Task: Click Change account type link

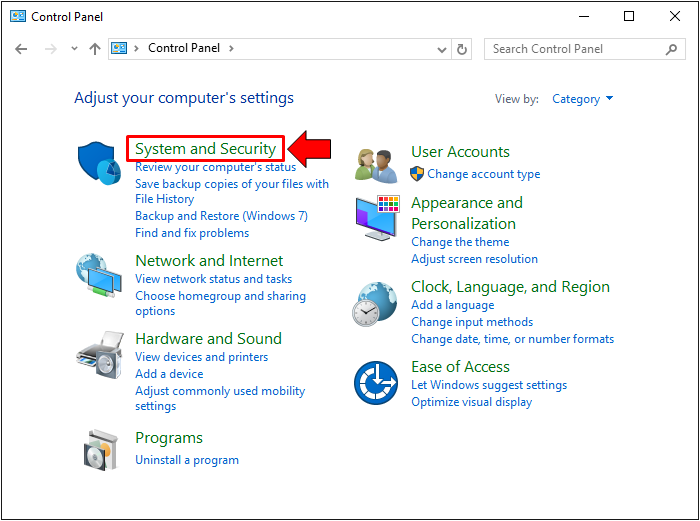Action: (x=483, y=174)
